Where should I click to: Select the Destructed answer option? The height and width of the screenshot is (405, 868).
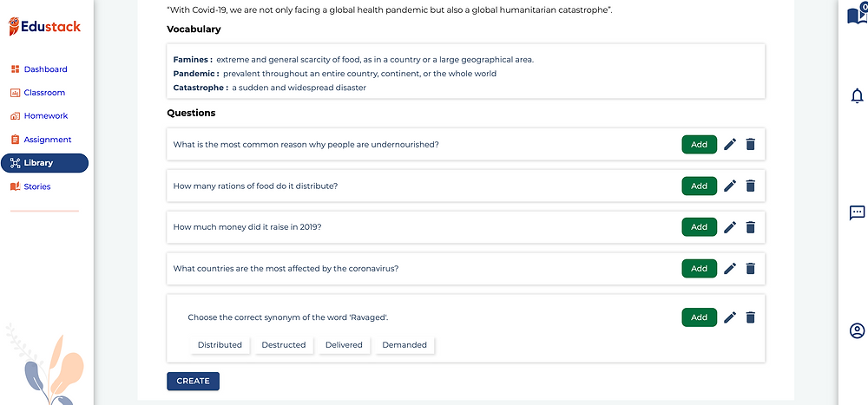[284, 344]
